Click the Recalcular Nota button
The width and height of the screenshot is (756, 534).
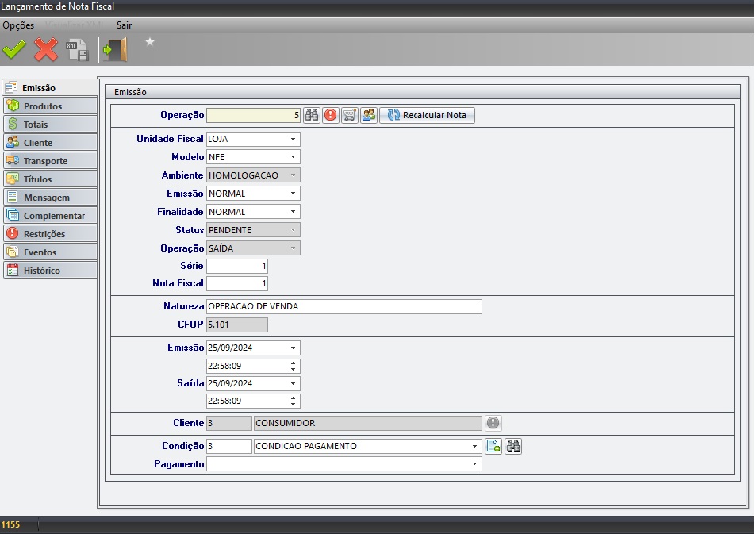point(427,115)
